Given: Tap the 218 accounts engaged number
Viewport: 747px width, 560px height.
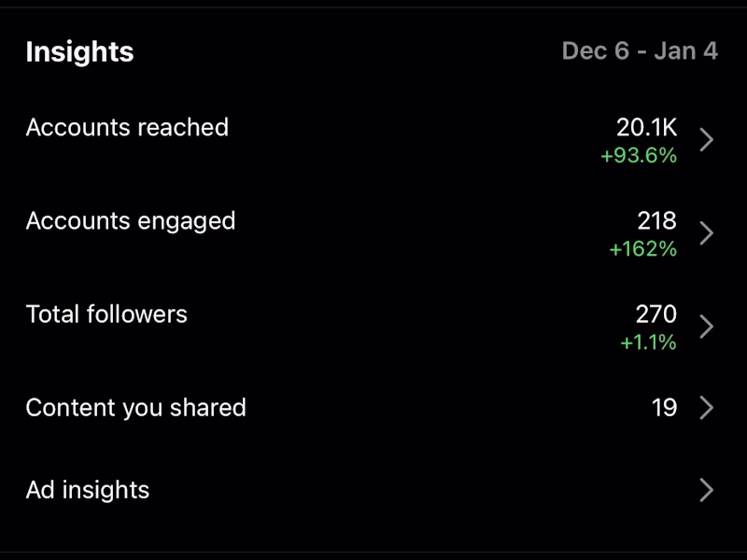Looking at the screenshot, I should click(656, 221).
